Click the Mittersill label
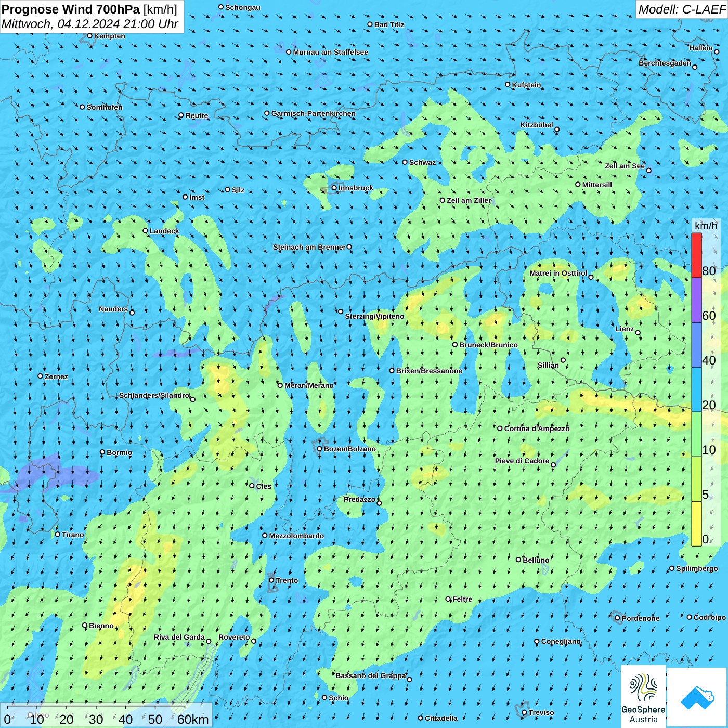728x728 pixels. (597, 185)
